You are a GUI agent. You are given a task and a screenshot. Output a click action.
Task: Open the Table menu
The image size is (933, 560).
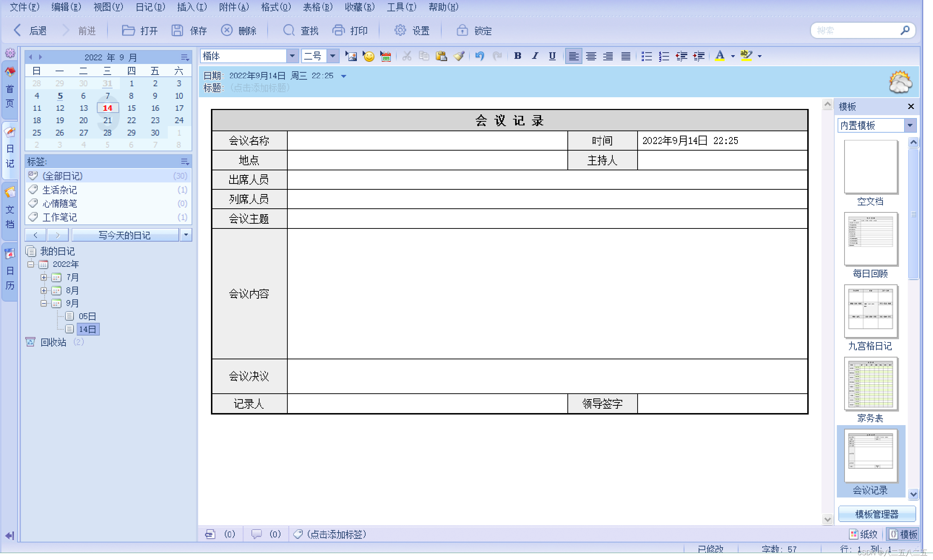[x=317, y=7]
